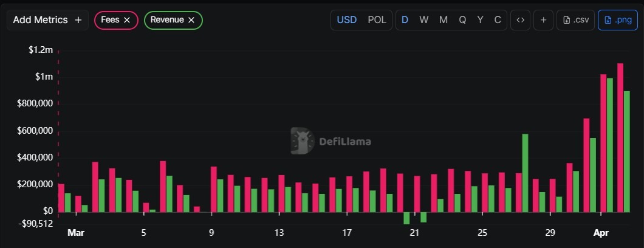
Task: Select weekly (W) grouping
Action: [x=424, y=20]
